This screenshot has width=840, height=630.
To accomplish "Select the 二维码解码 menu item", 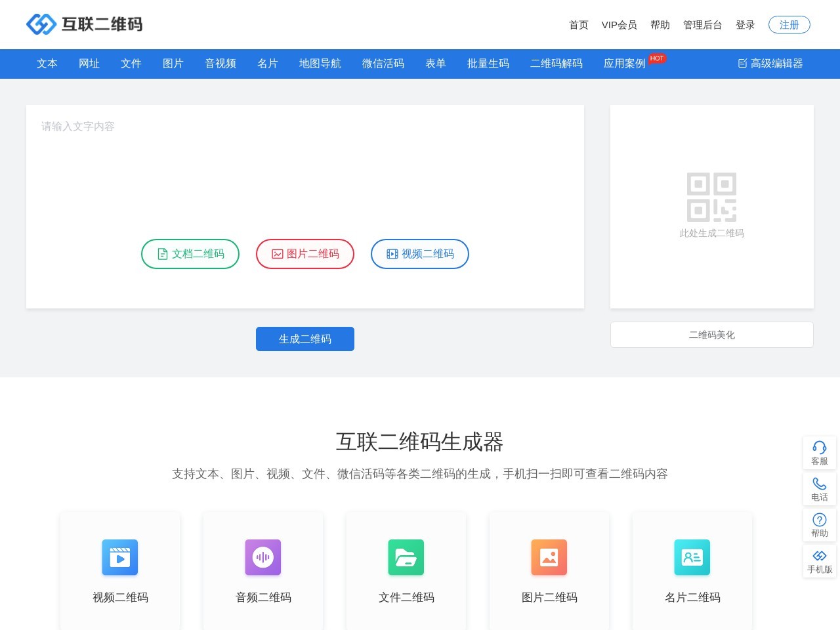I will pyautogui.click(x=556, y=64).
